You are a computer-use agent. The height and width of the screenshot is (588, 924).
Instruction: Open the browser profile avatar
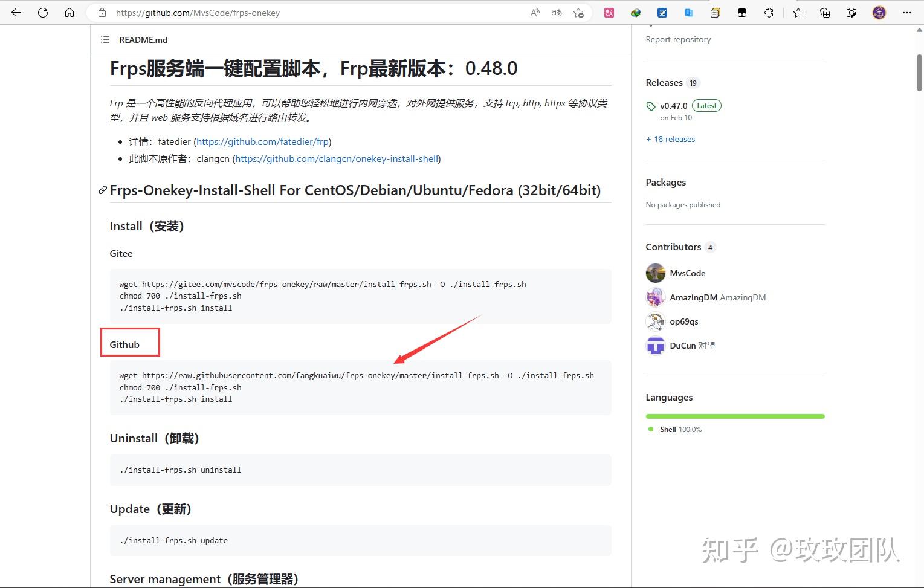879,12
